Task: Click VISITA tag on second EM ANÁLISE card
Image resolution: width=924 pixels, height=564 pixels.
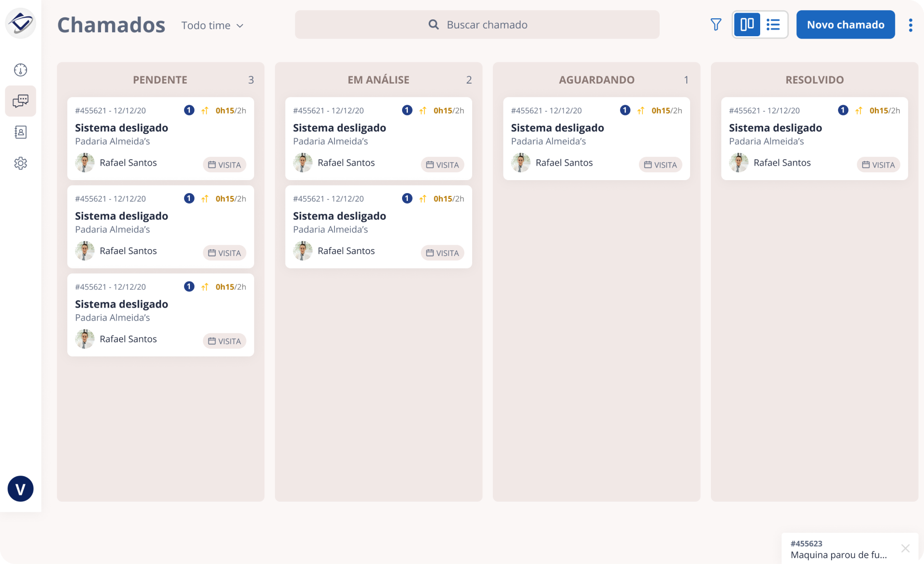Action: click(442, 253)
